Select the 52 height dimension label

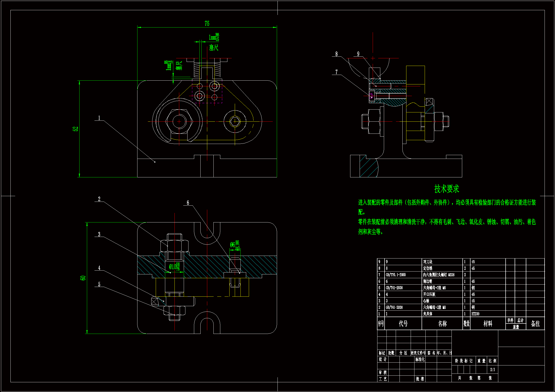[76, 129]
